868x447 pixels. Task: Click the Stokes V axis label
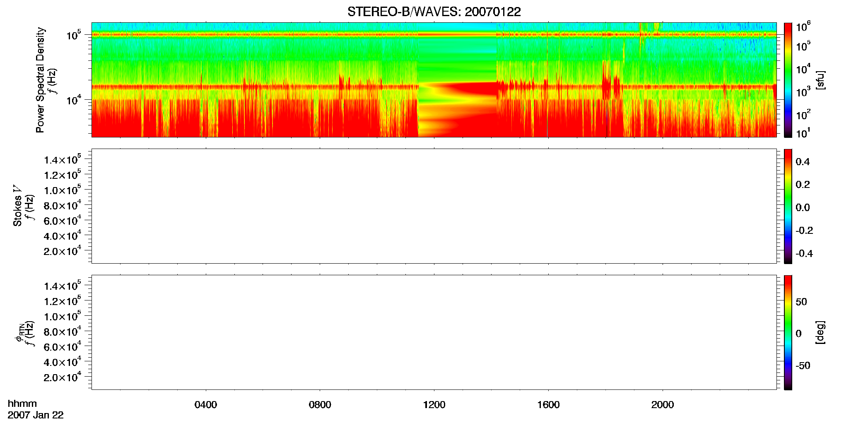(x=17, y=206)
